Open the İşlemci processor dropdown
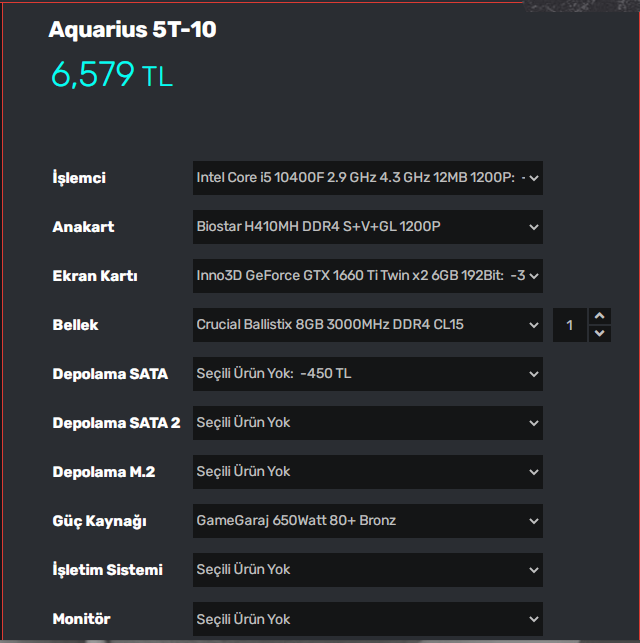 pyautogui.click(x=367, y=178)
